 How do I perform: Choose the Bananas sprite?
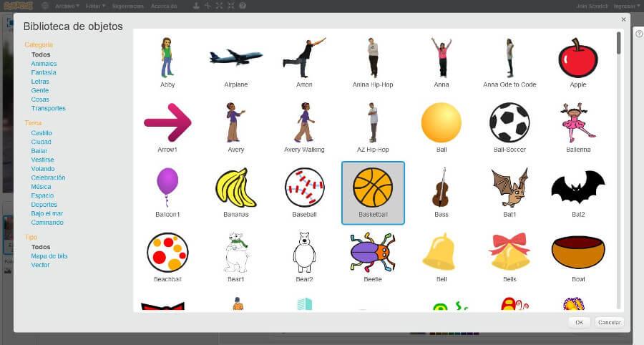(235, 188)
